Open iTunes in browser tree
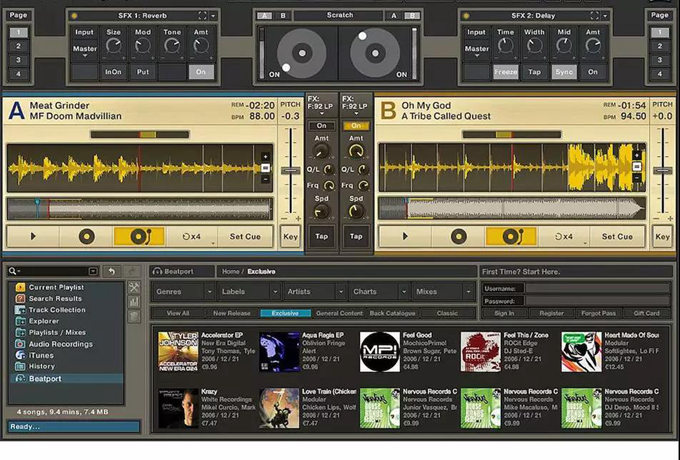Viewport: 680px width, 460px height. (41, 355)
